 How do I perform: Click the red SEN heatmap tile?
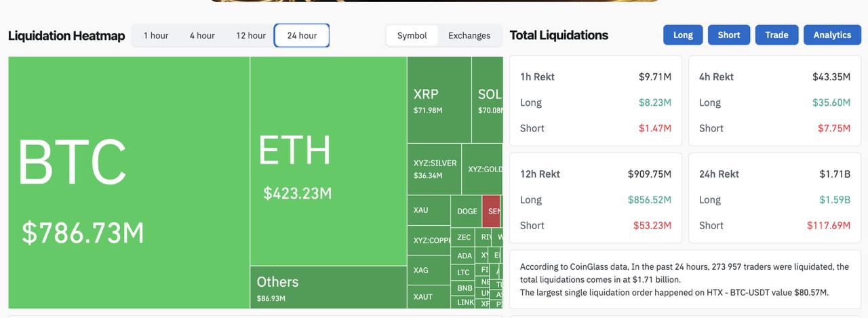[x=492, y=211]
